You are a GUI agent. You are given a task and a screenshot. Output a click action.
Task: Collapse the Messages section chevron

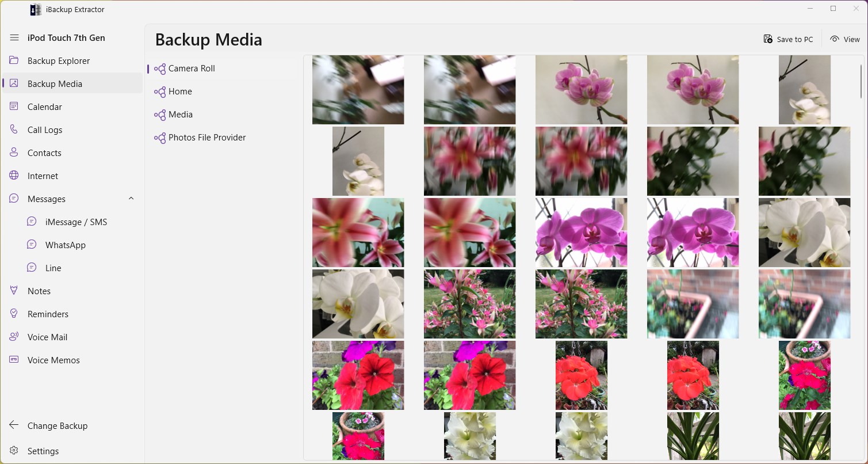pos(131,199)
